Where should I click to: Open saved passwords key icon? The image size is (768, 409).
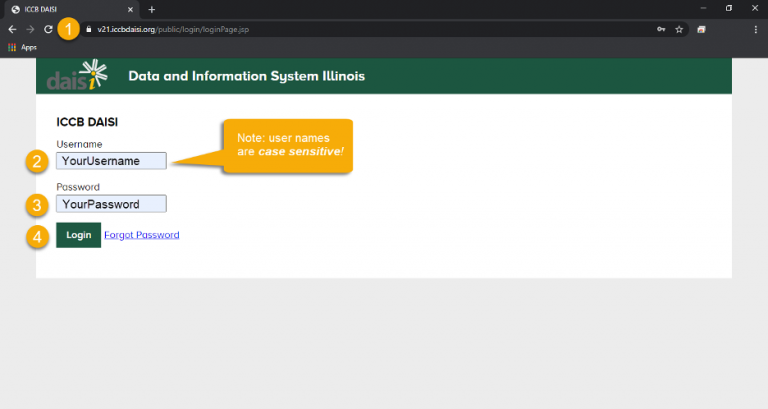click(661, 30)
